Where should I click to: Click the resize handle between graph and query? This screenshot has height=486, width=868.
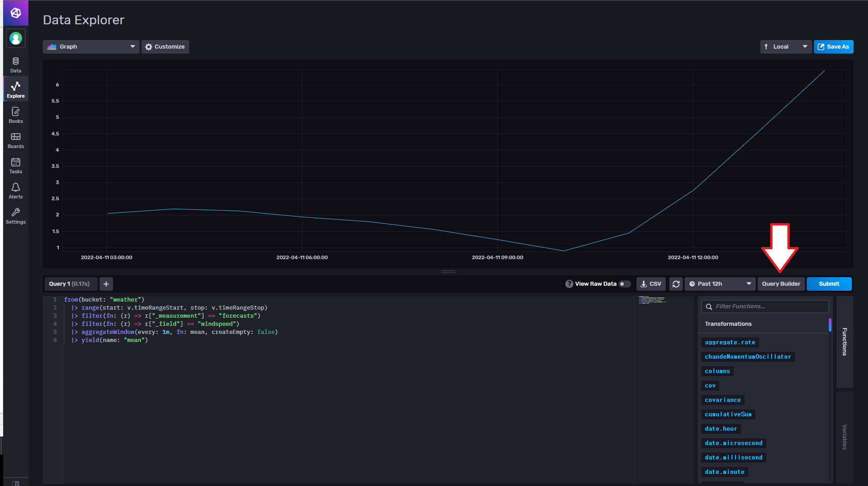tap(448, 272)
